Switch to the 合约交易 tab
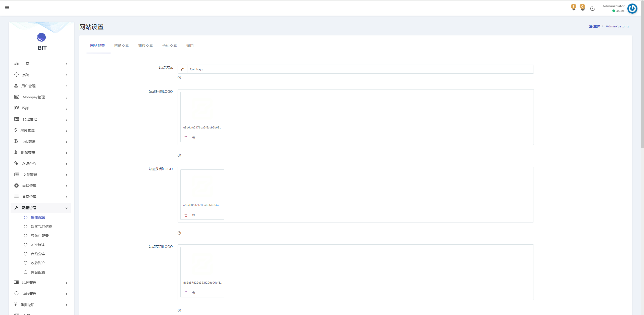This screenshot has width=644, height=315. [x=169, y=46]
